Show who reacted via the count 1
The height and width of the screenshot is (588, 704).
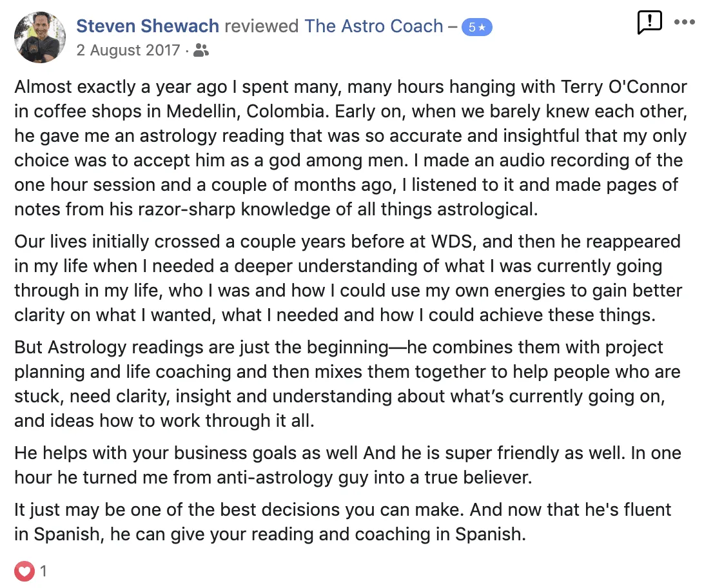point(43,571)
